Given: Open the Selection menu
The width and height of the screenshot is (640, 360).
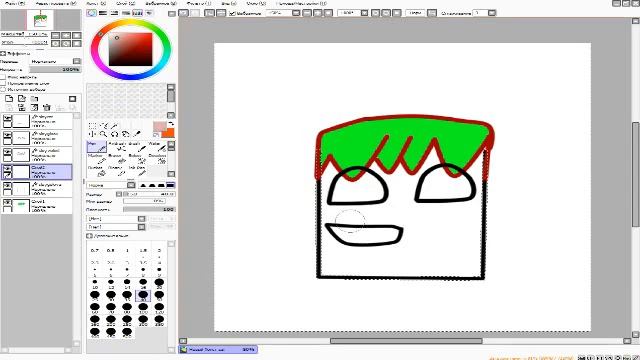Looking at the screenshot, I should point(161,3).
